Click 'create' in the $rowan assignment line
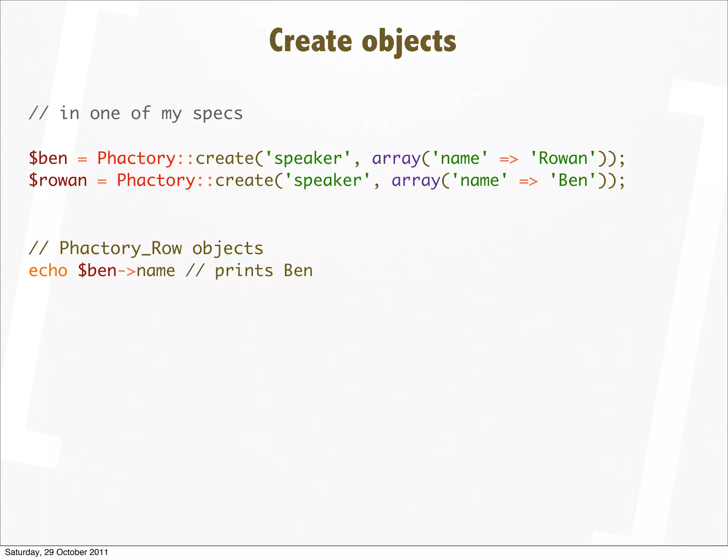Image resolution: width=728 pixels, height=560 pixels. click(x=244, y=181)
